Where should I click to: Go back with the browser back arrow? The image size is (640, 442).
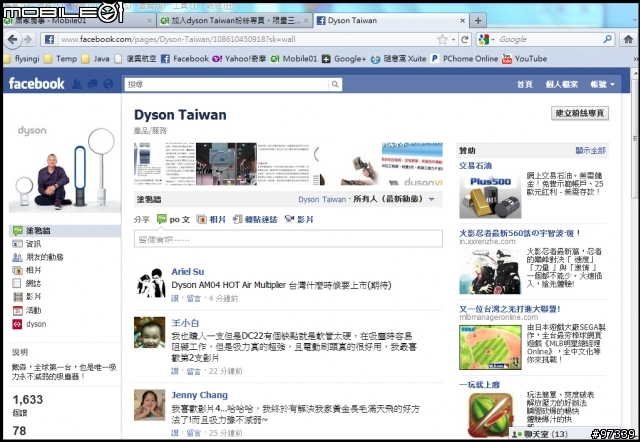(13, 40)
